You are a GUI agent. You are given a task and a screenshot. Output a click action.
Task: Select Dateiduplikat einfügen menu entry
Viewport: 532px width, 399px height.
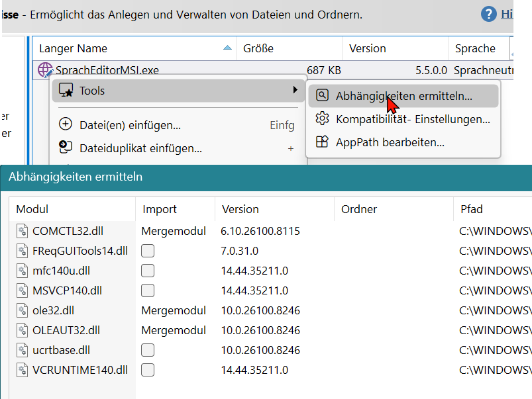(x=140, y=148)
